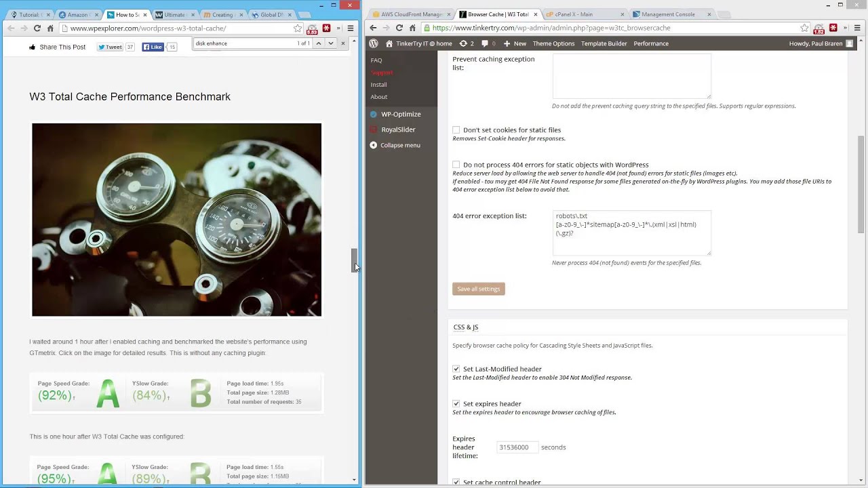The height and width of the screenshot is (488, 868).
Task: Open the Howdy, Paul Braren account menu
Action: coord(821,43)
